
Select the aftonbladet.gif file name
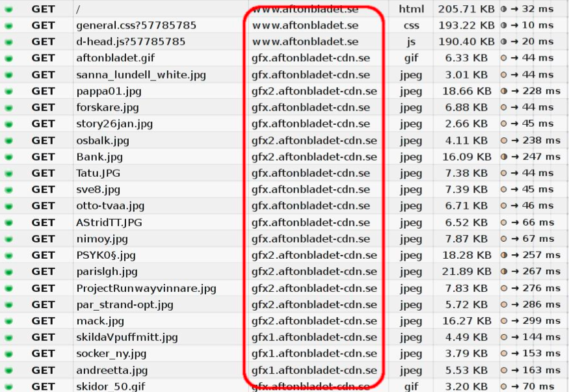[115, 58]
